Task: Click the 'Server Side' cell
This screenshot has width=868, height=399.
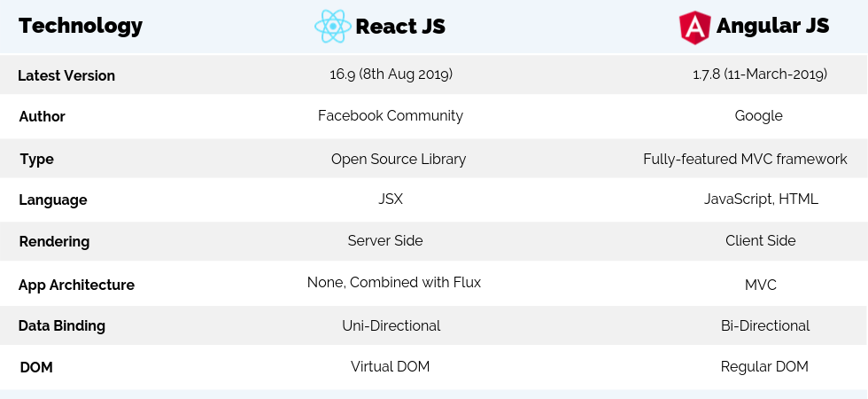Action: pyautogui.click(x=385, y=240)
